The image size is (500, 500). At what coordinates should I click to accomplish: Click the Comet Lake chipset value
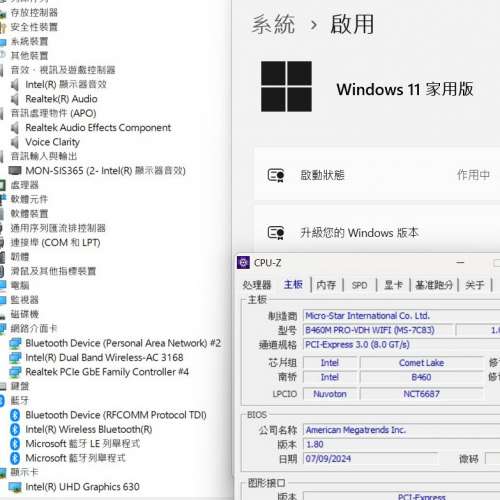coord(421,363)
